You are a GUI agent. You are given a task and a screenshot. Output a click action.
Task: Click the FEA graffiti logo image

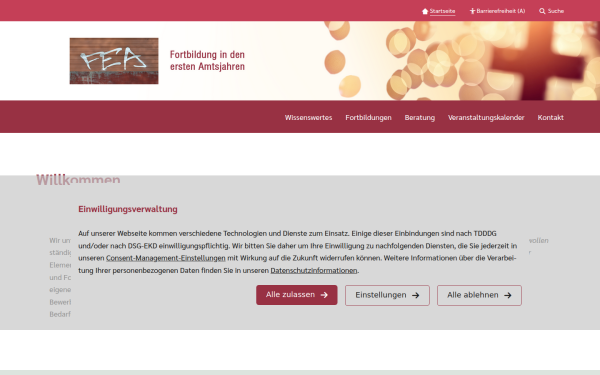(x=114, y=61)
